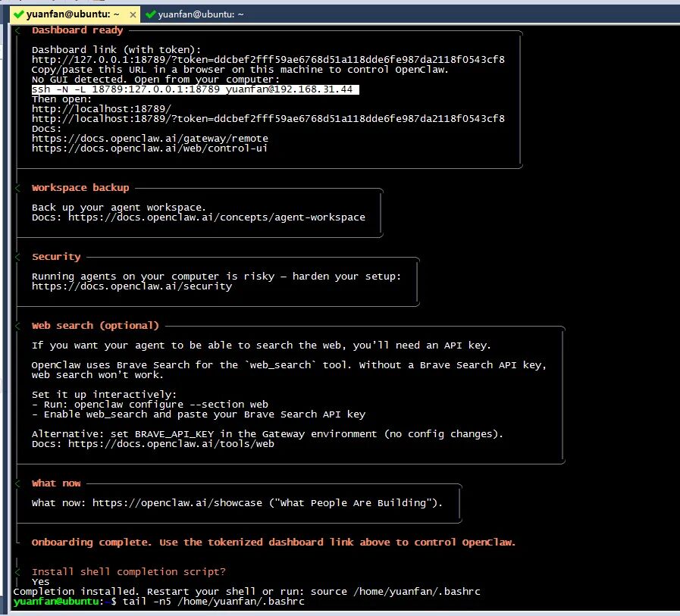Close the first yuanfan@ubuntu tab
The width and height of the screenshot is (680, 616).
click(134, 14)
